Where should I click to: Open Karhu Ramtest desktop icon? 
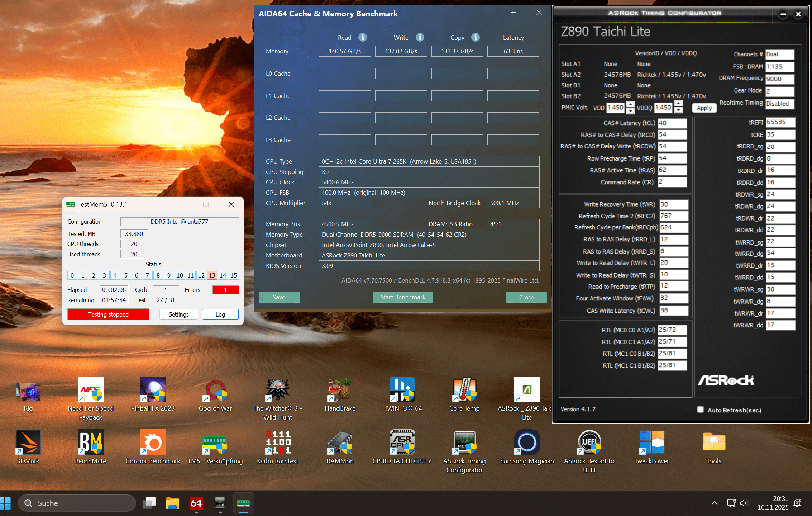(x=277, y=442)
